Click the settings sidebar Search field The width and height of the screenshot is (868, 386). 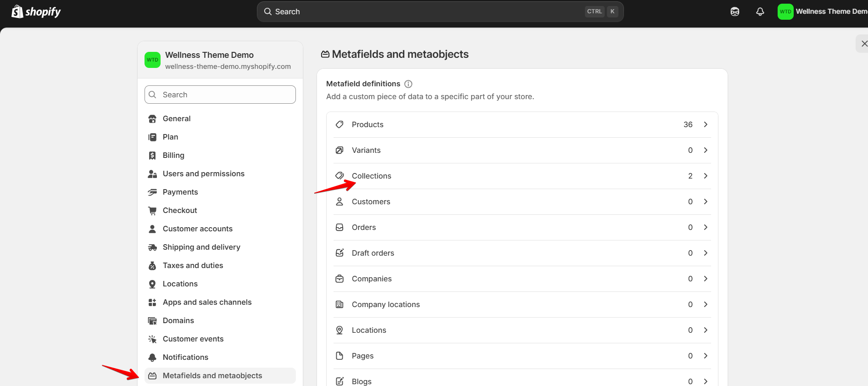click(220, 95)
